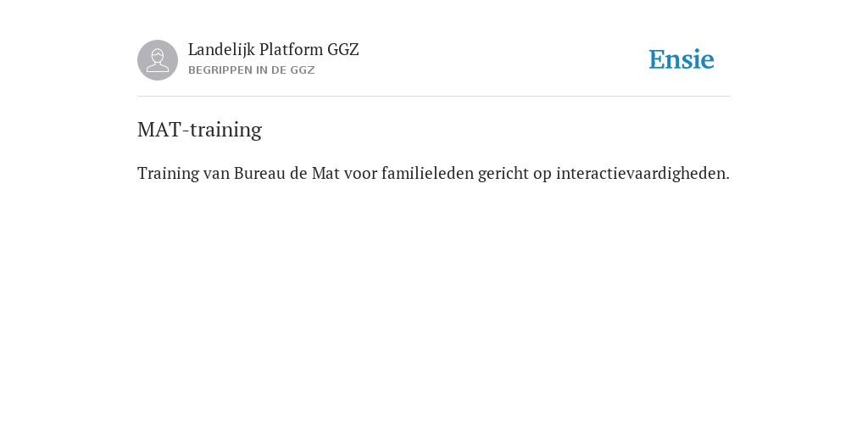Click the word 'Platform' in the author name
This screenshot has height=434, width=868.
(291, 50)
